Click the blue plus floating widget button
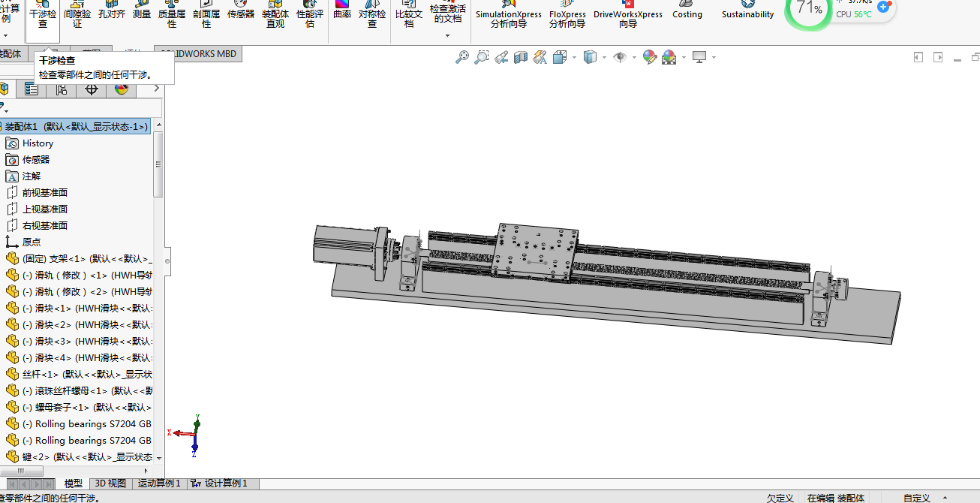Viewport: 980px width, 503px height. [x=883, y=7]
